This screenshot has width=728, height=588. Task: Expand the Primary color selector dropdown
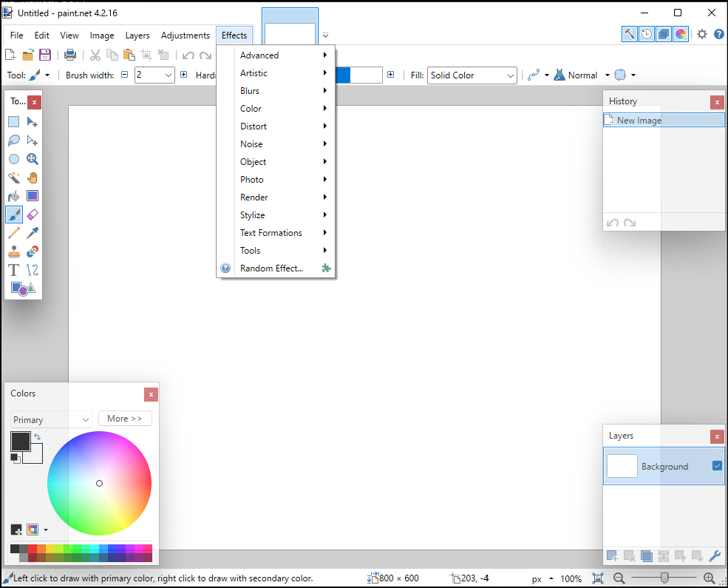(x=51, y=419)
